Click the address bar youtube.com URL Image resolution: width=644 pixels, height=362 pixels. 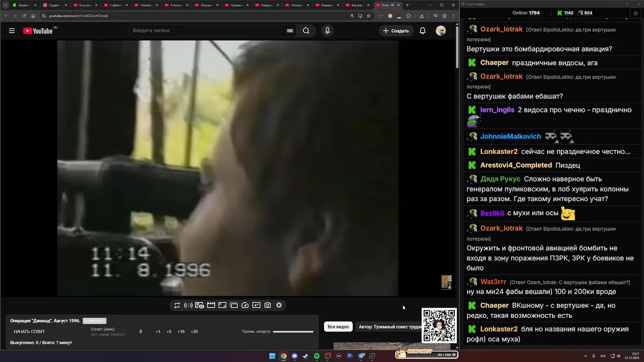(78, 16)
